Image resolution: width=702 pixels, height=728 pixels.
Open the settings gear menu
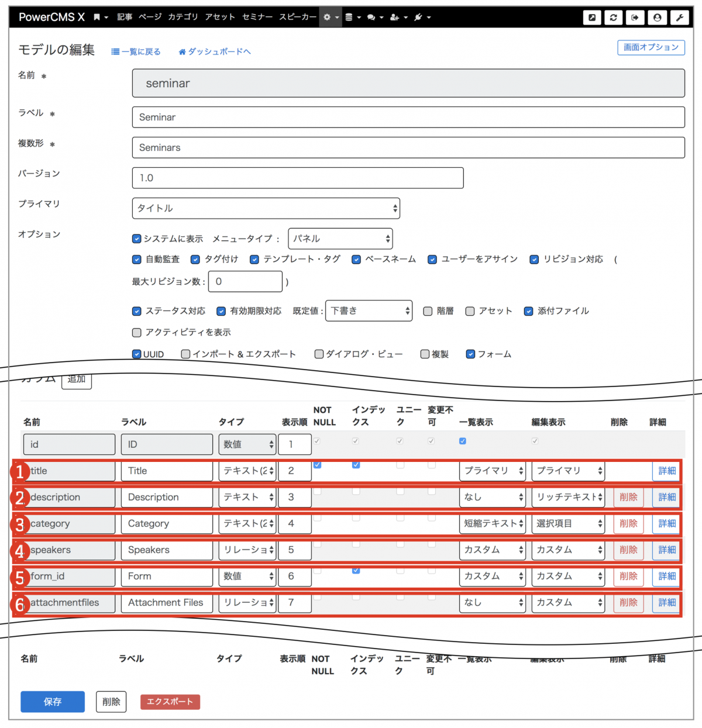click(328, 17)
